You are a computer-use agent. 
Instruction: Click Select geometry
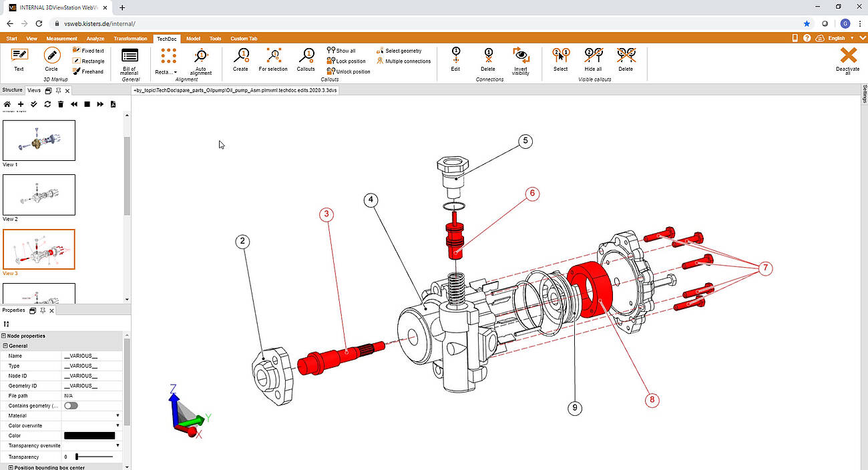coord(399,51)
